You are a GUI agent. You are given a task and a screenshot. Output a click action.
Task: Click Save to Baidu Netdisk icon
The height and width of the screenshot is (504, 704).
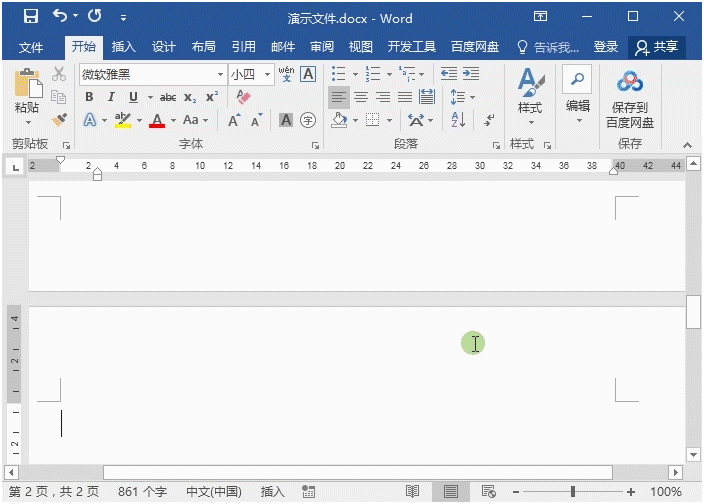pos(629,82)
